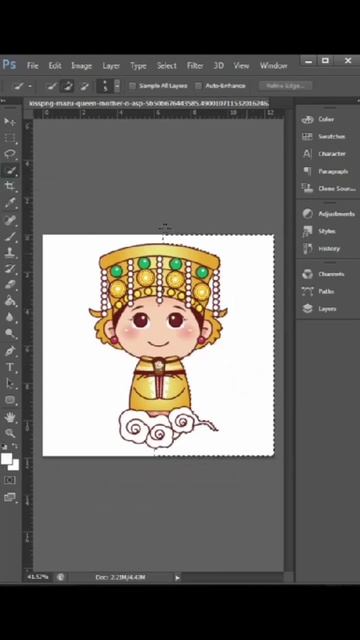
Task: Select the Rectangle shape tool
Action: point(10,400)
